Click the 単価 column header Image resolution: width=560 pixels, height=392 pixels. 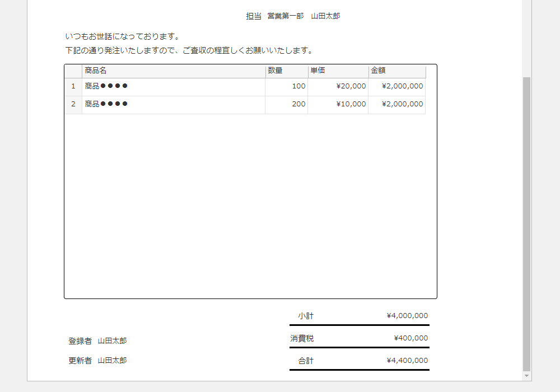(338, 71)
